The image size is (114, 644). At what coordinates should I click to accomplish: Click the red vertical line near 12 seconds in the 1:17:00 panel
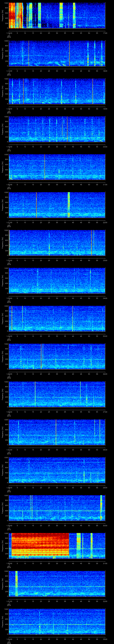[x=29, y=53]
